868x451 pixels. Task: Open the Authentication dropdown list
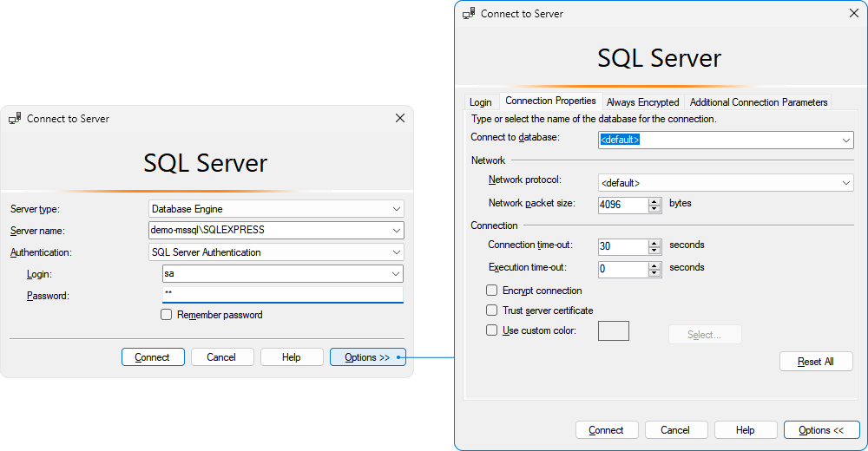(397, 252)
